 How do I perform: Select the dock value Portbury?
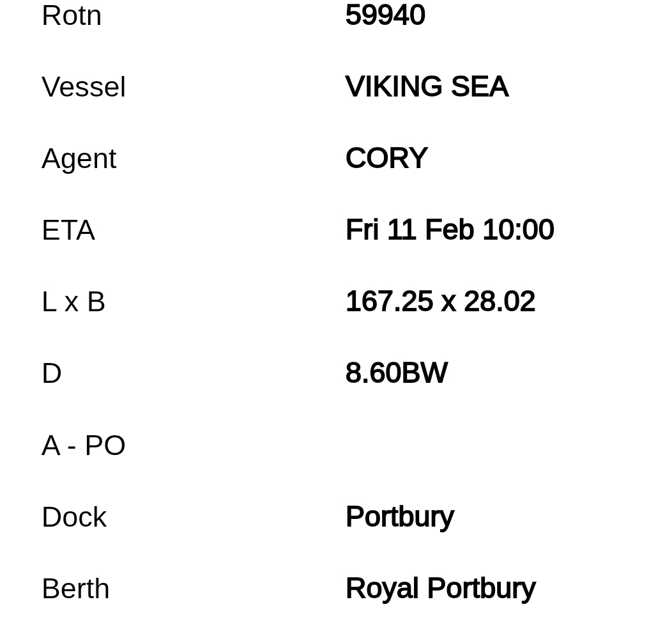click(399, 517)
